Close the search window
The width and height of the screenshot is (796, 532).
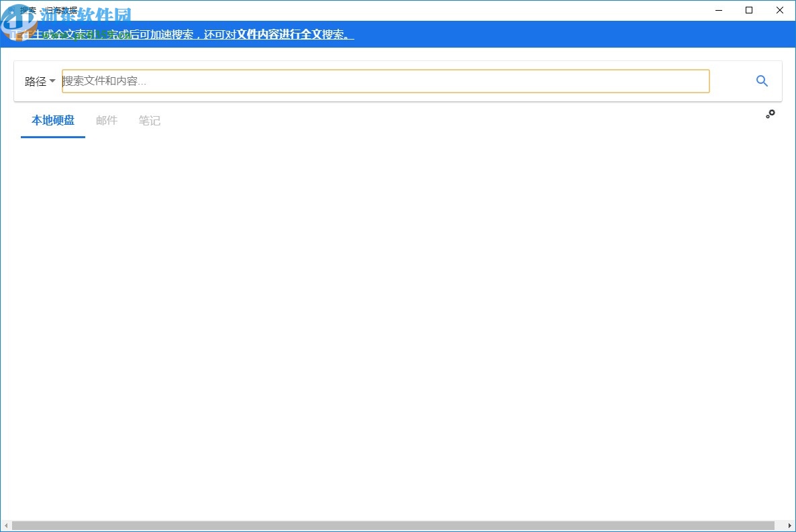(780, 10)
